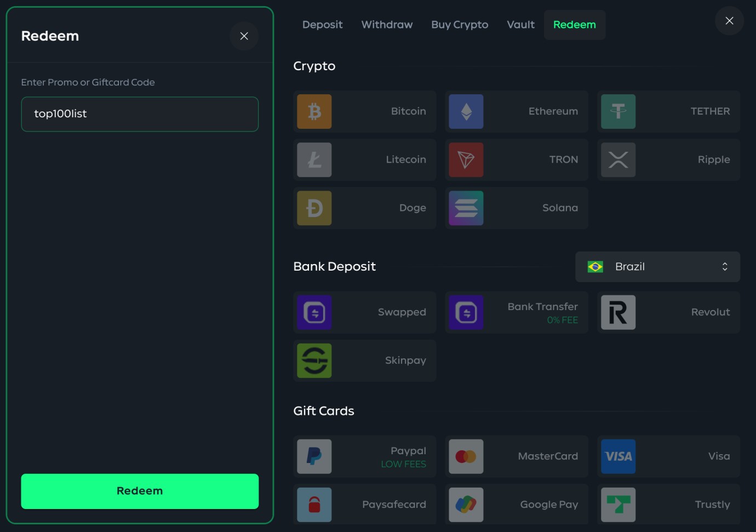Select Litecoin label text
Screen dimensions: 756x532
406,159
